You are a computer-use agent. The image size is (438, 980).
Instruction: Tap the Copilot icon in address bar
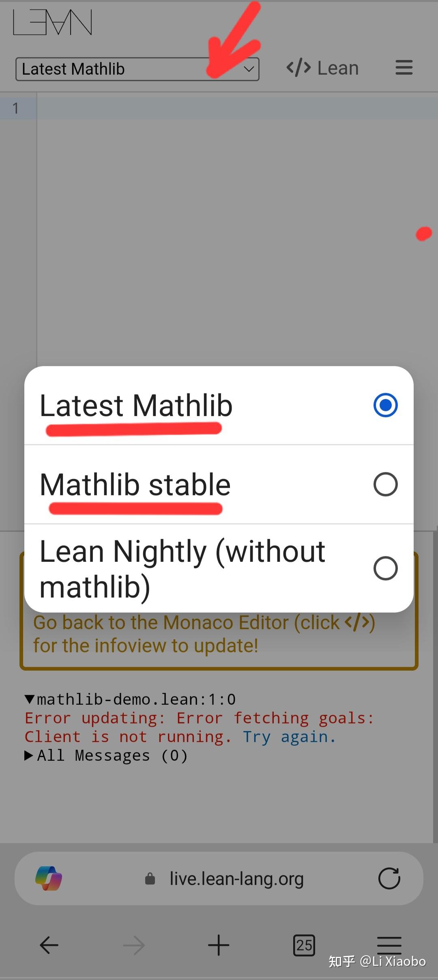coord(49,879)
